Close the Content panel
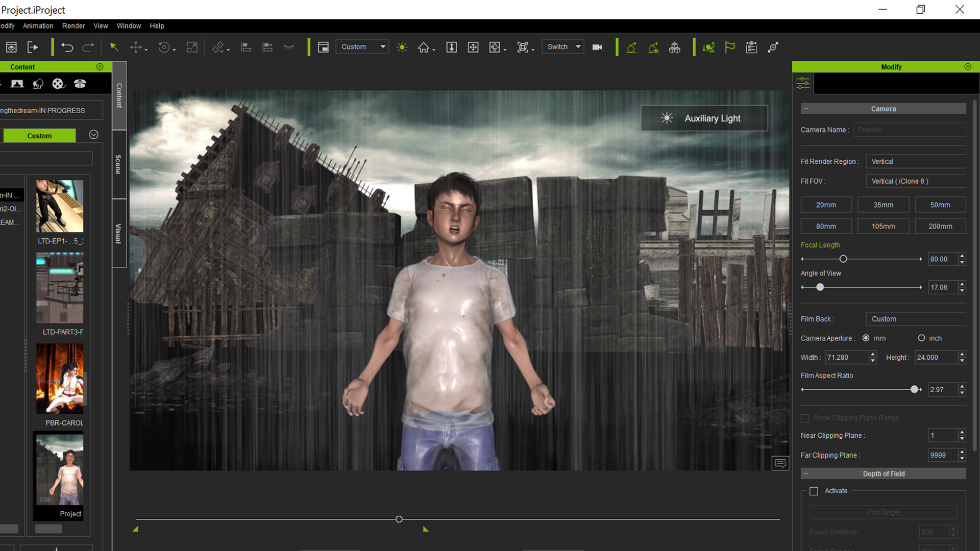The height and width of the screenshot is (551, 980). click(x=100, y=67)
